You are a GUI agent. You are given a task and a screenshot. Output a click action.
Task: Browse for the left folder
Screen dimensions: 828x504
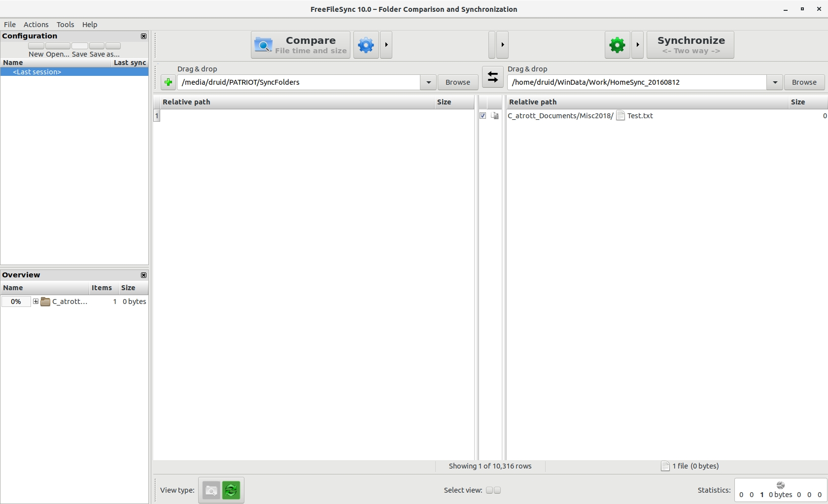click(x=458, y=82)
